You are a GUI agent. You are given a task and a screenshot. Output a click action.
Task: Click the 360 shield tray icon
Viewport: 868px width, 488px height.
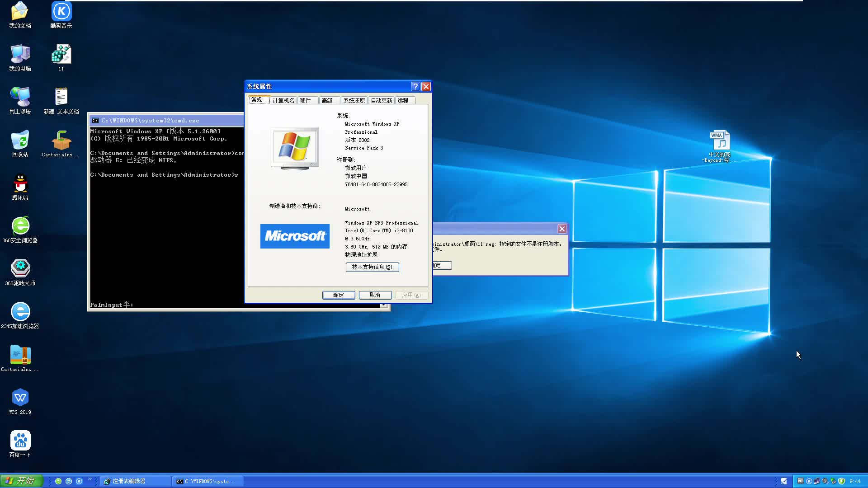[841, 481]
